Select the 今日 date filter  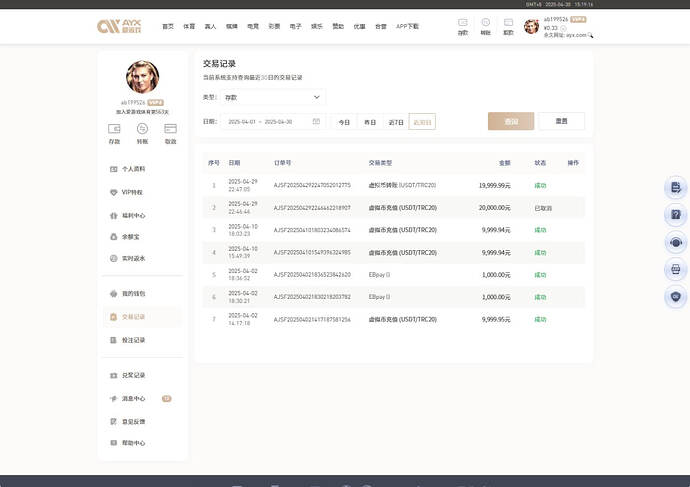click(x=344, y=121)
